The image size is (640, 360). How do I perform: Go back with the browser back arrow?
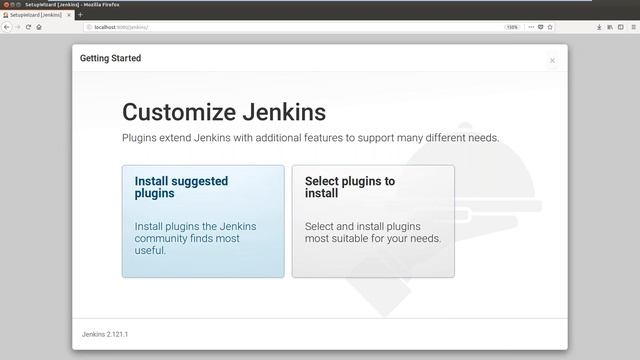point(7,27)
